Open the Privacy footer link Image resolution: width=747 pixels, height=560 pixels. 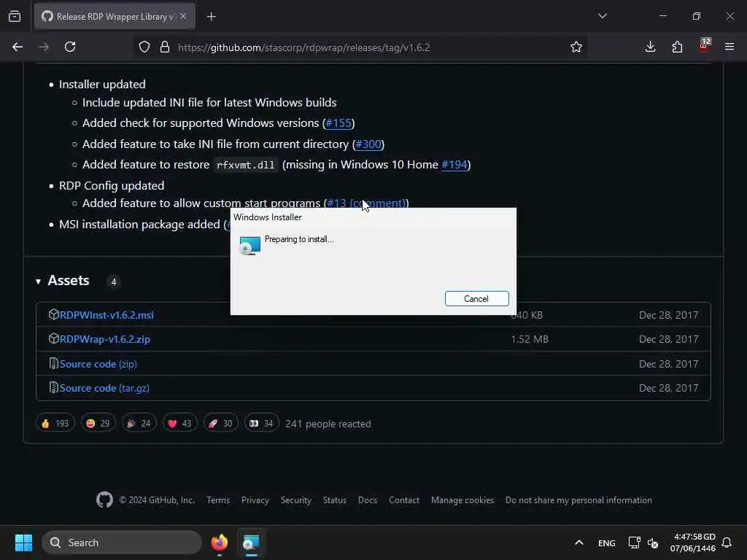[255, 500]
